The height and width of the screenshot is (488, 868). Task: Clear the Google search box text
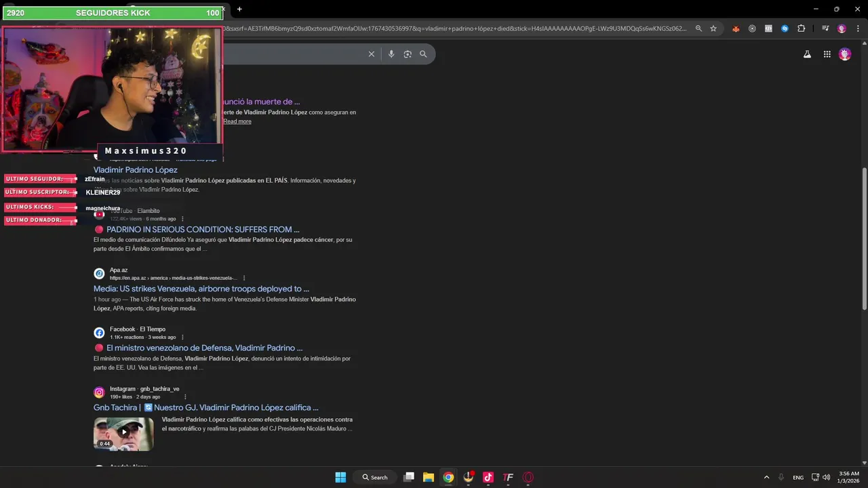pos(371,54)
